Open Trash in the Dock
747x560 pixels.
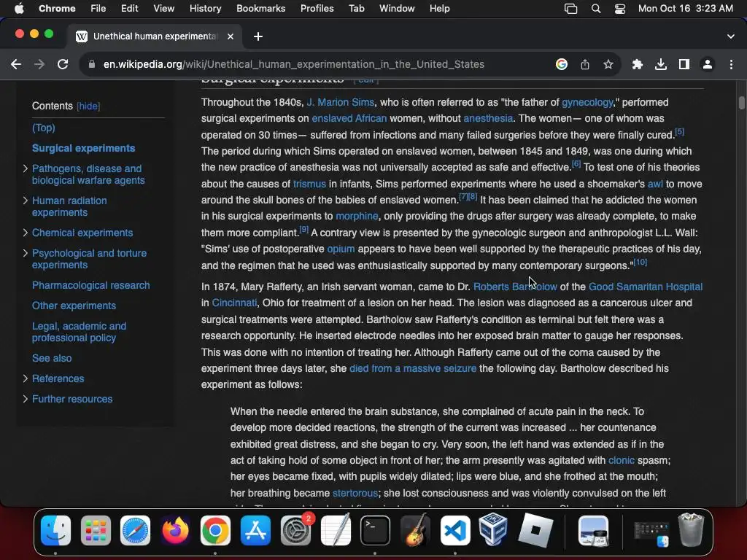pos(691,530)
